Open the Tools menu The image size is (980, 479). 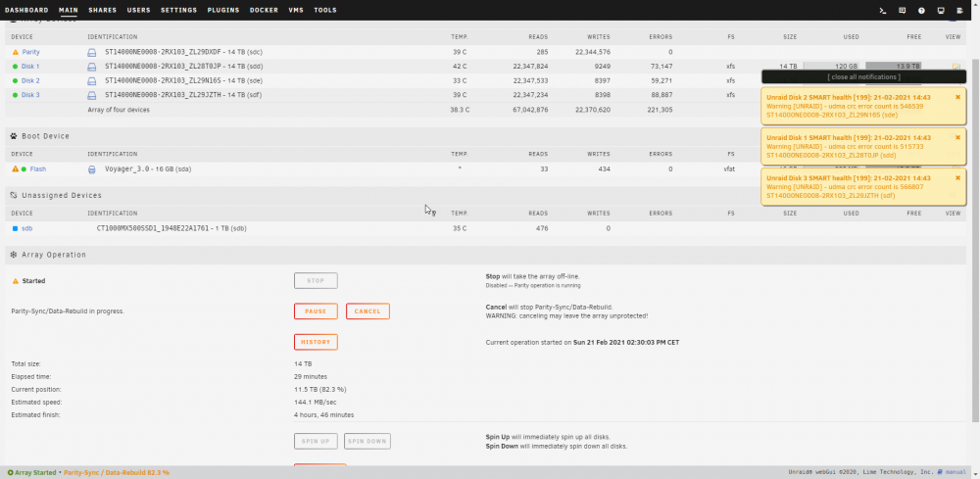[x=325, y=11]
